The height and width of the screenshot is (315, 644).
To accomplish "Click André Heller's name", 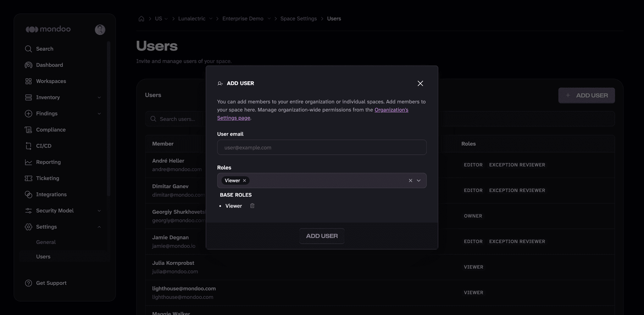I will [168, 161].
